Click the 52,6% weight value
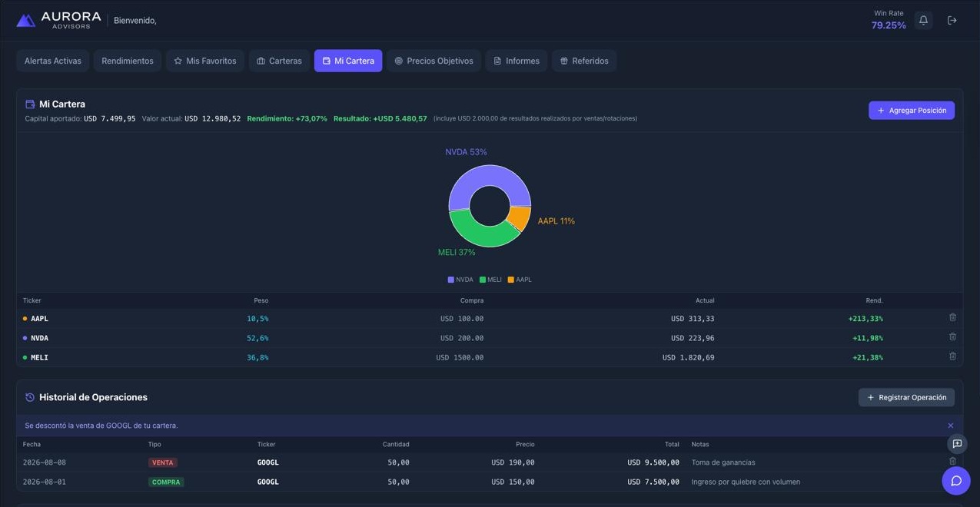 pyautogui.click(x=257, y=338)
